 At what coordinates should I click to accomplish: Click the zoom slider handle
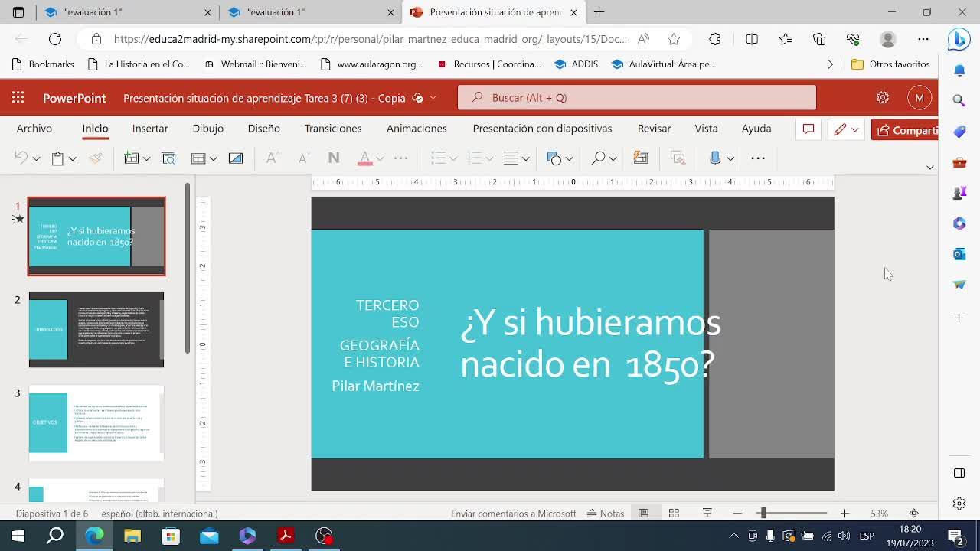[763, 514]
